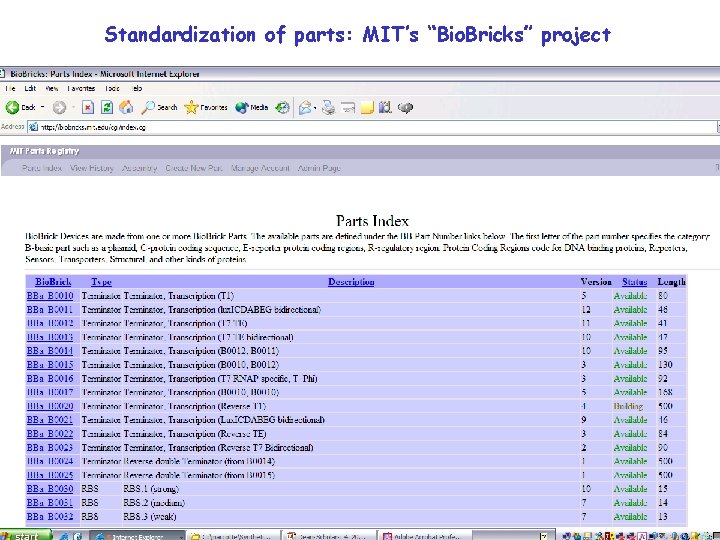The height and width of the screenshot is (540, 720).
Task: Open the View menu
Action: coord(51,88)
